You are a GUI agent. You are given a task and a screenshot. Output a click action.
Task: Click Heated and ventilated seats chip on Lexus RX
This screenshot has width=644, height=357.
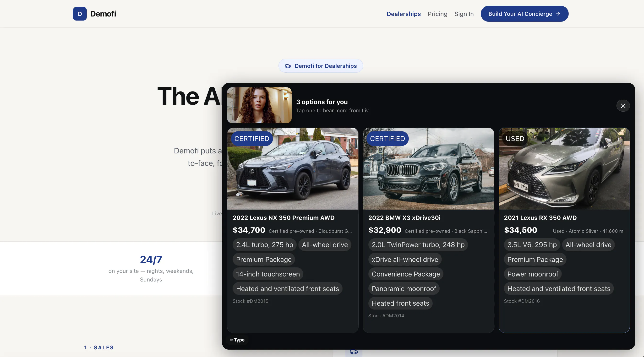[x=559, y=289]
